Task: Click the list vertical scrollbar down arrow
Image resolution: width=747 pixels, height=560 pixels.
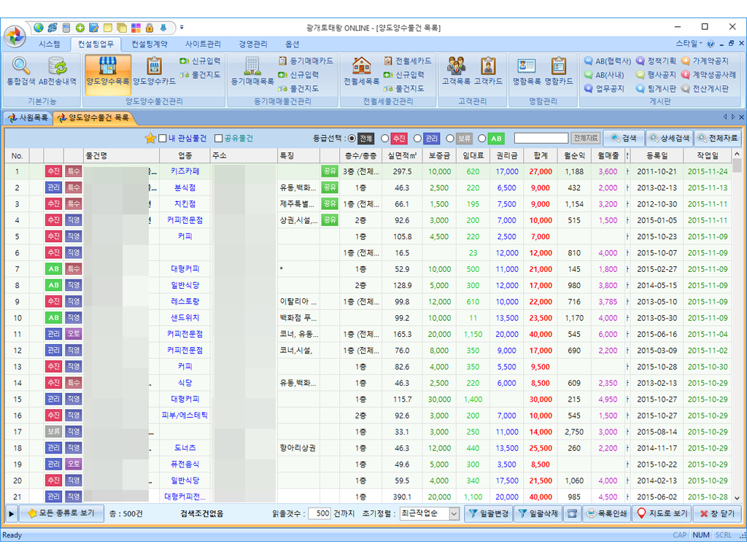Action: pyautogui.click(x=737, y=497)
